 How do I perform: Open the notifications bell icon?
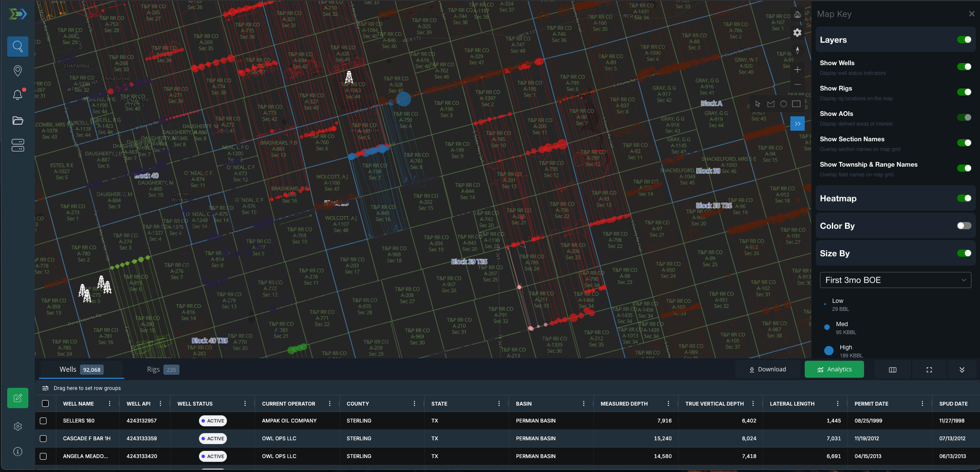tap(18, 95)
